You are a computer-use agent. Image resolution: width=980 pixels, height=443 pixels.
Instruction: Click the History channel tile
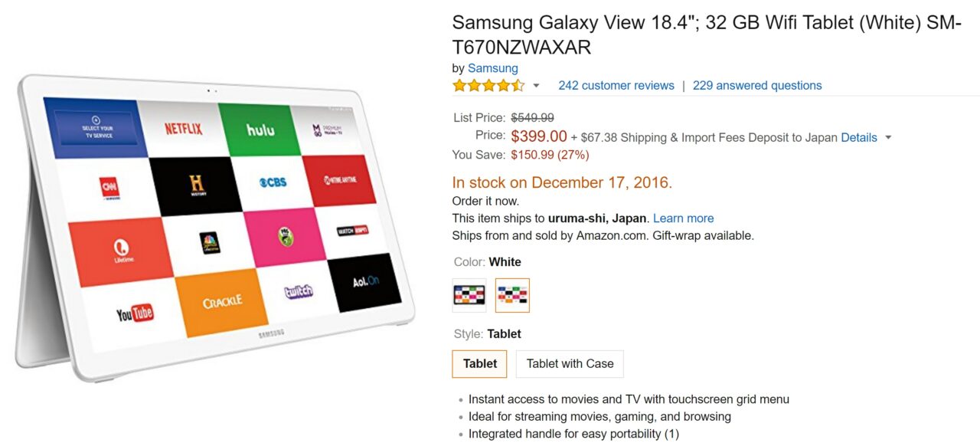pyautogui.click(x=196, y=185)
